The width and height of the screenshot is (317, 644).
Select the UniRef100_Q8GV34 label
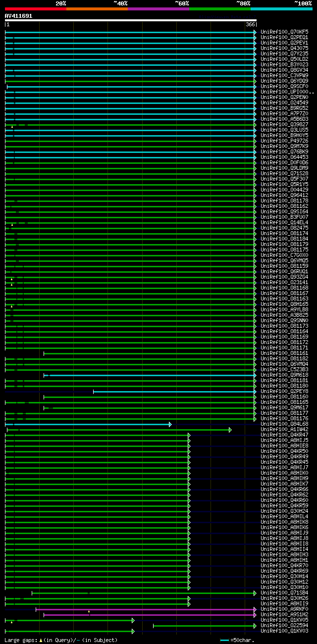[284, 70]
